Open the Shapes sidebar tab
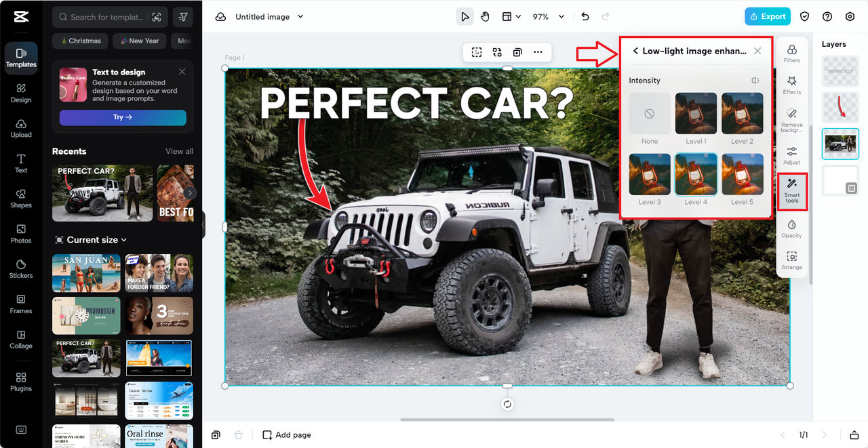The height and width of the screenshot is (448, 868). coord(21,199)
